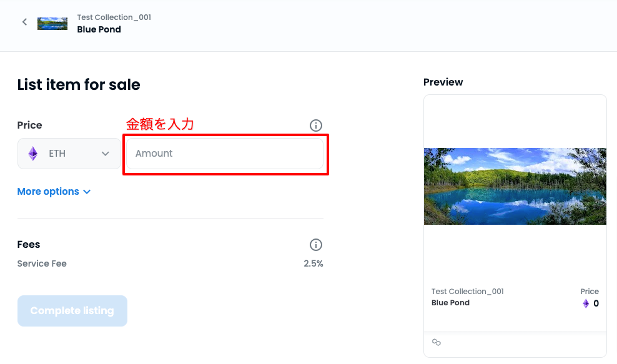Open the ETH currency dropdown
Screen dimensions: 617x364
[69, 154]
